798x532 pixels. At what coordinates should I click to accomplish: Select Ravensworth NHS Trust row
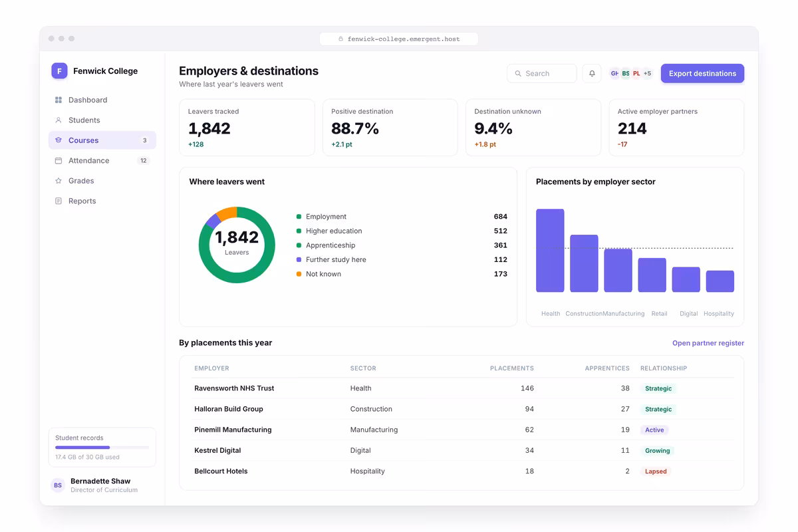[463, 388]
